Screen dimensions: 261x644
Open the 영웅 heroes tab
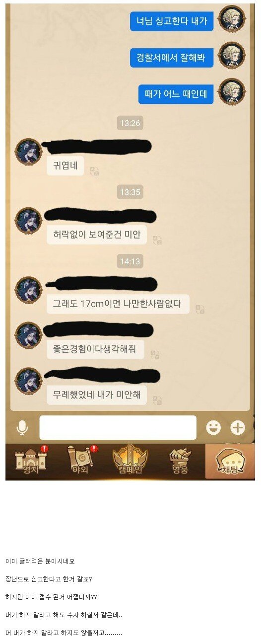tap(180, 460)
